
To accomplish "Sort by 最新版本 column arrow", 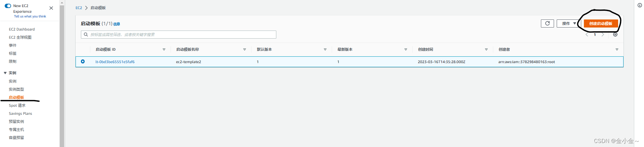I will point(406,49).
